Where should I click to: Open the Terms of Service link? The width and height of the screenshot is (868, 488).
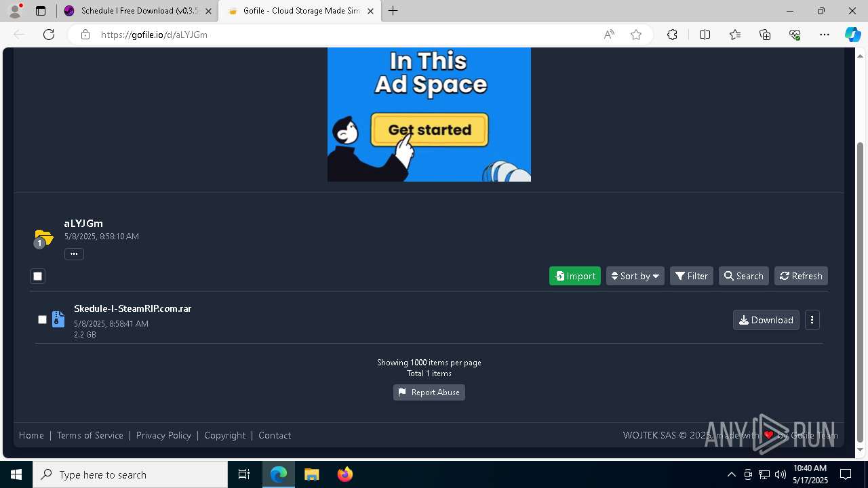point(90,435)
